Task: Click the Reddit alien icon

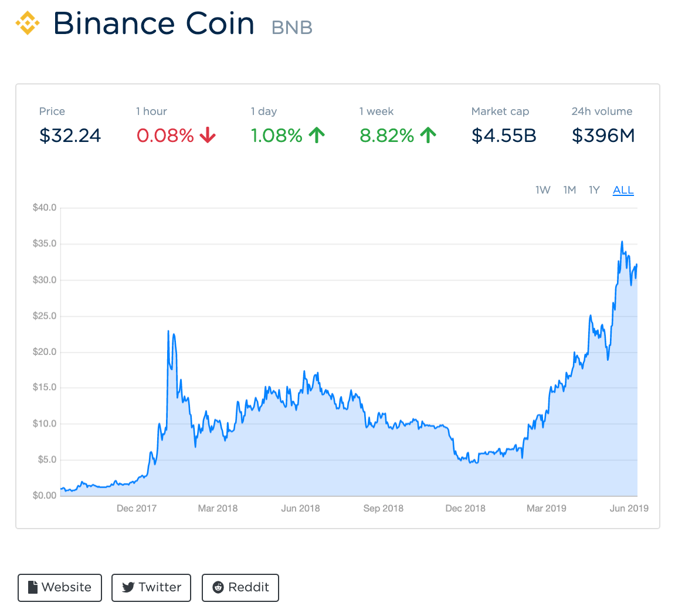Action: tap(218, 587)
